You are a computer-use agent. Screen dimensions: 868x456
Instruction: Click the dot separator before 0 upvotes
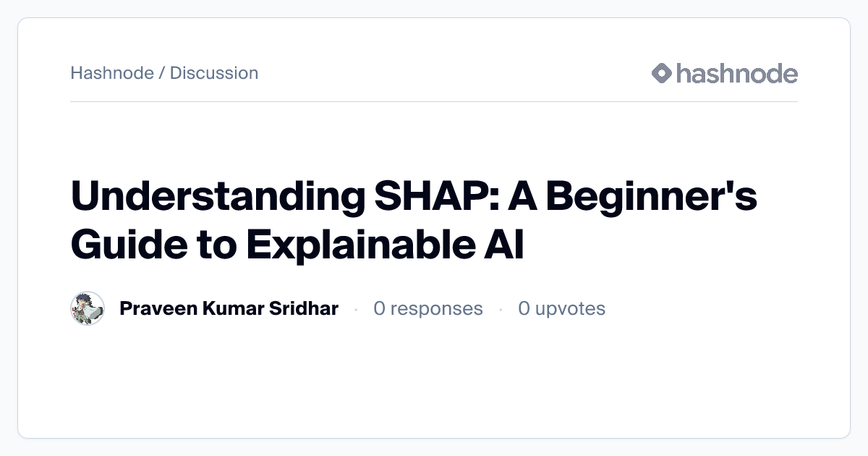pos(501,309)
